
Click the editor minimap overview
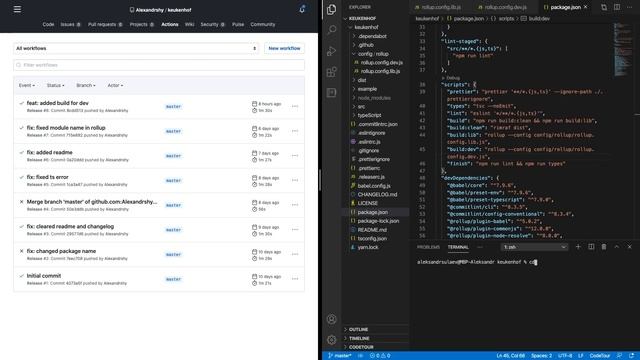pyautogui.click(x=622, y=50)
